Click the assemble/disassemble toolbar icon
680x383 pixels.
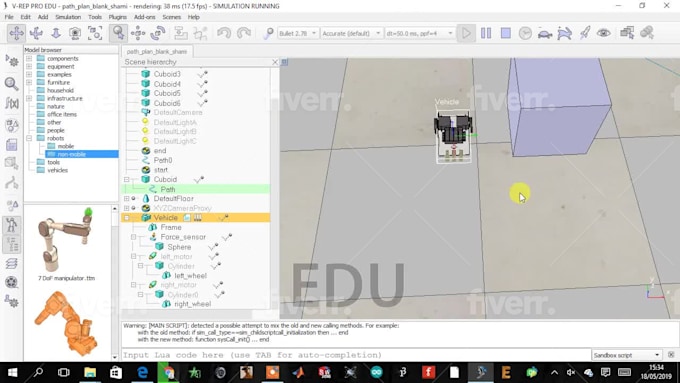(180, 33)
